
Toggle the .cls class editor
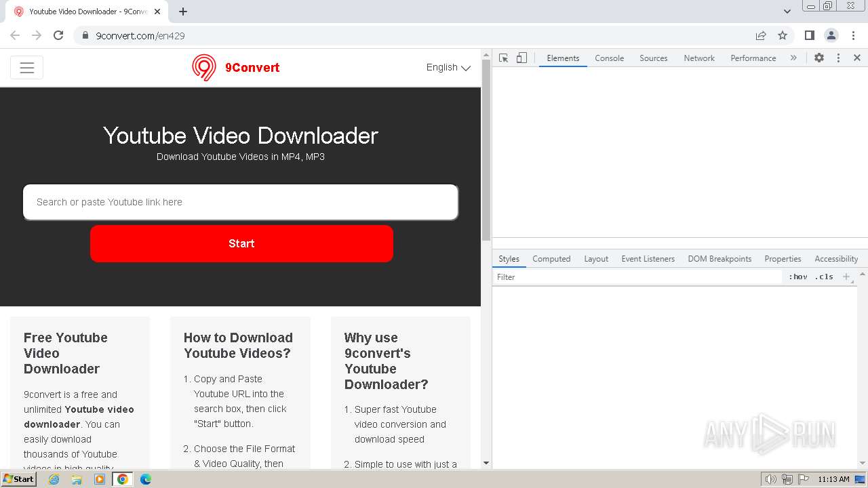click(x=824, y=277)
